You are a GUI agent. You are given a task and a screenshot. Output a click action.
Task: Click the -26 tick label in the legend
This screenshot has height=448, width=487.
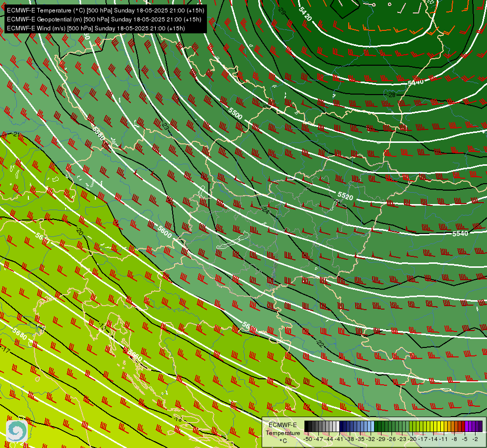[391, 439]
